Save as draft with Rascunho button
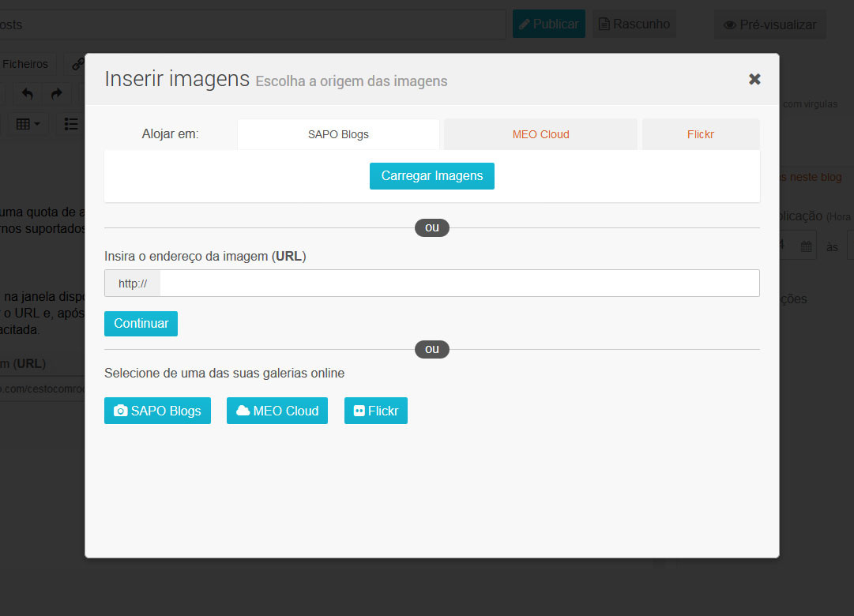This screenshot has height=616, width=854. tap(634, 24)
